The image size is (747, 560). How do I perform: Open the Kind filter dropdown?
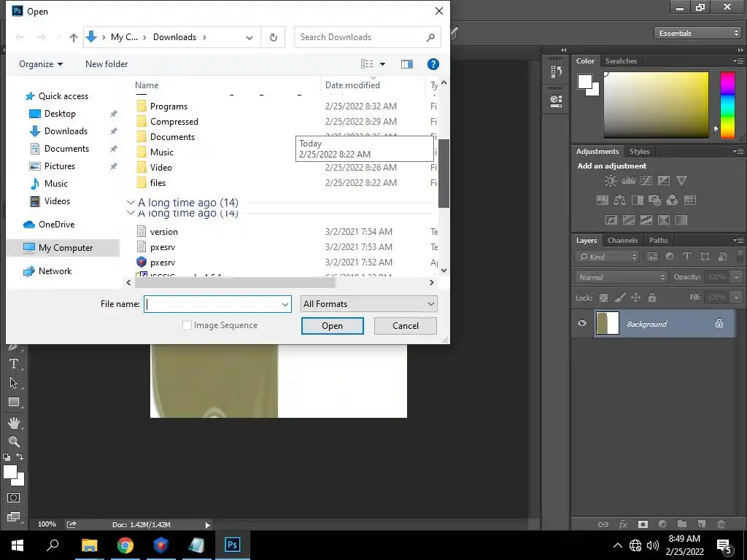point(607,257)
